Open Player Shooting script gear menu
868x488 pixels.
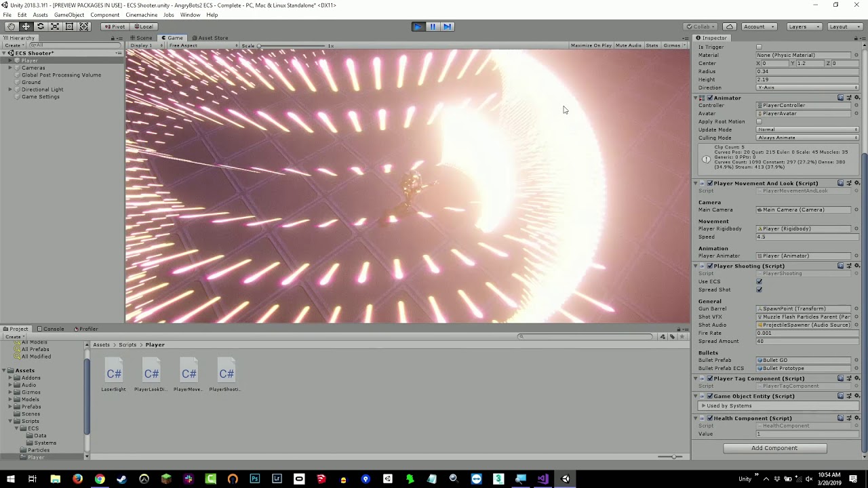click(x=857, y=266)
